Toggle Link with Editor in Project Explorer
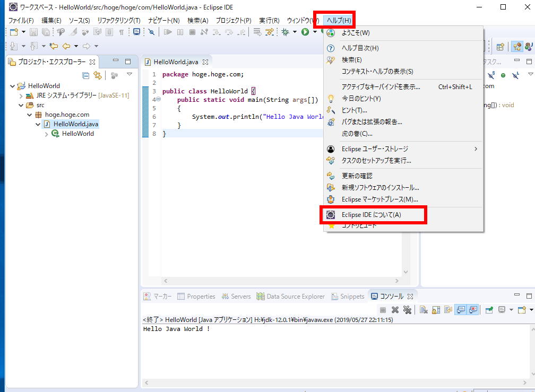This screenshot has width=535, height=392. tap(98, 76)
